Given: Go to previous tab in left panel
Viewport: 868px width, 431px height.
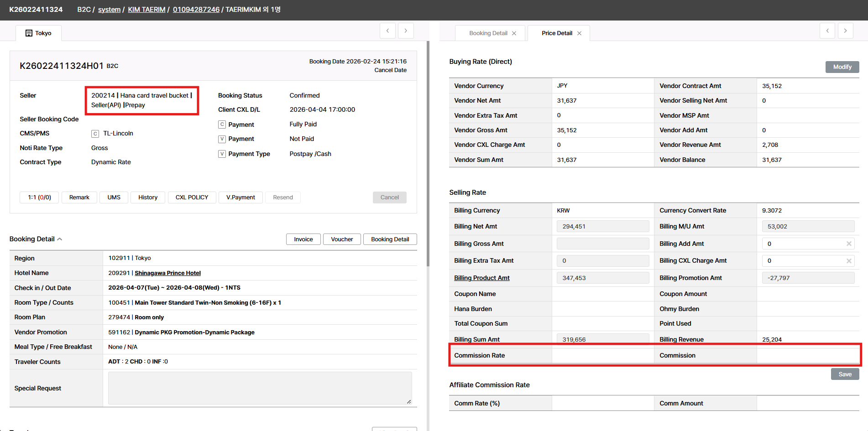Looking at the screenshot, I should click(387, 31).
